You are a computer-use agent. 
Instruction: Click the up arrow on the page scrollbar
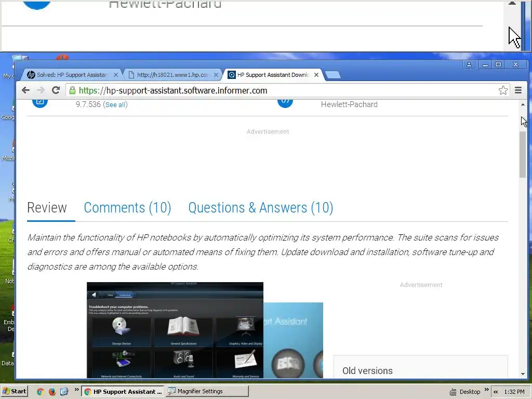pyautogui.click(x=523, y=104)
